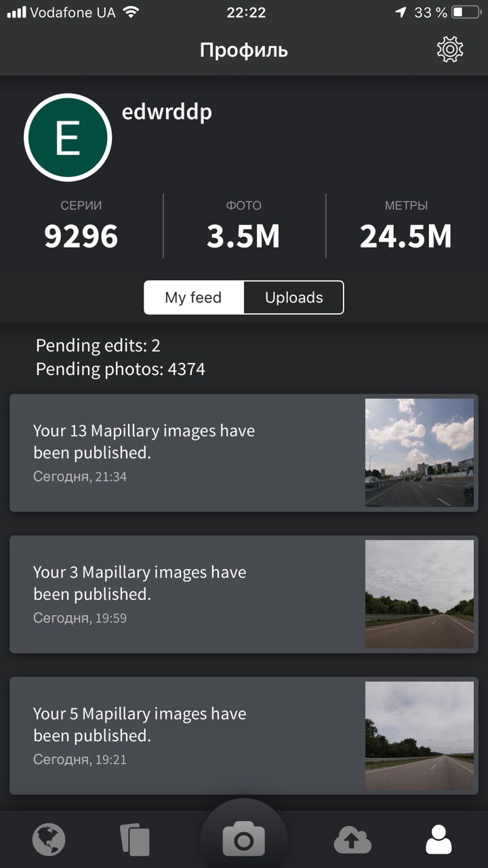
Task: Tap the cellular signal bars
Action: [x=16, y=12]
